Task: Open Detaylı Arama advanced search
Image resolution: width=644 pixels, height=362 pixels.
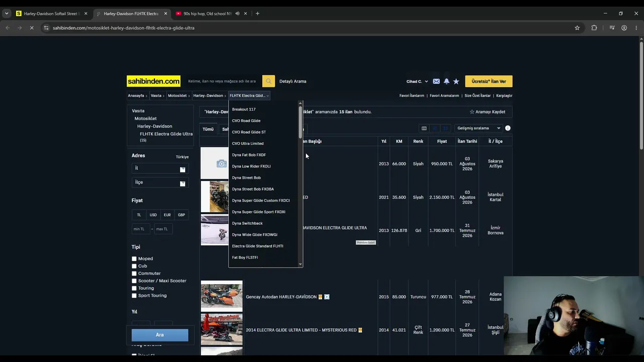Action: [x=293, y=81]
